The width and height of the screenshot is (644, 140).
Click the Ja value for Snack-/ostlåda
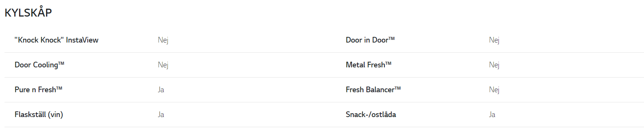492,114
